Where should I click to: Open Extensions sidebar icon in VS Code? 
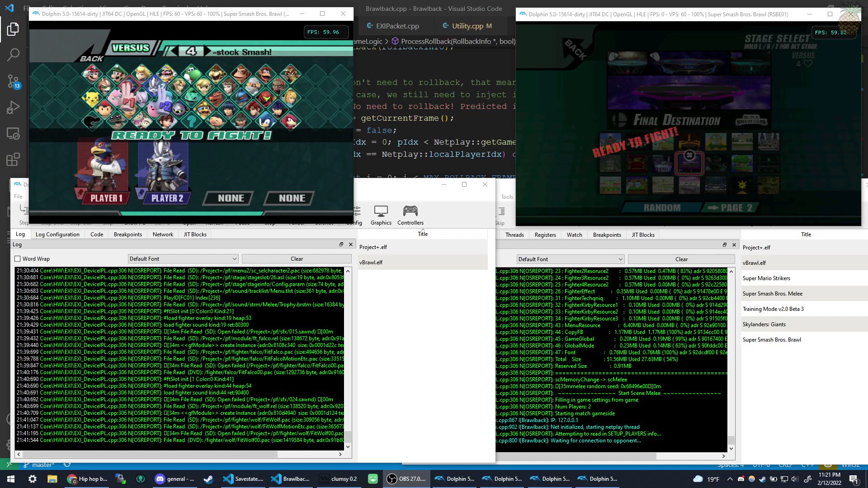(x=13, y=160)
